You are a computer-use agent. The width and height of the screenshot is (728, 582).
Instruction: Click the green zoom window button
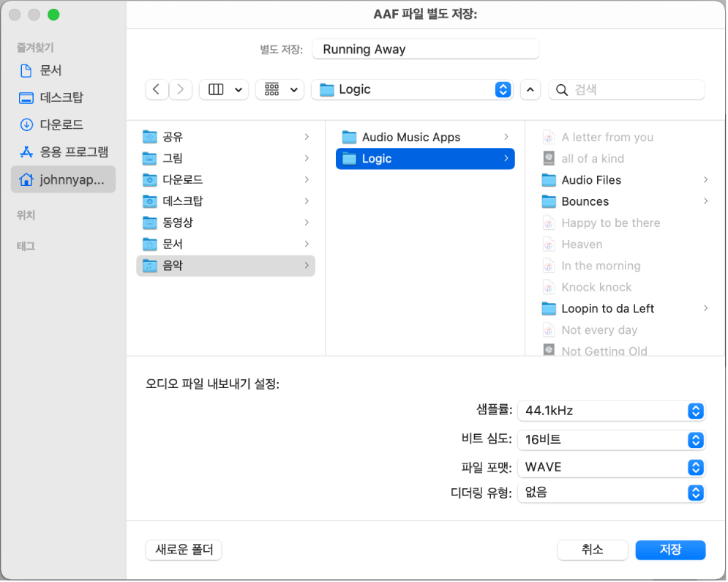coord(53,15)
